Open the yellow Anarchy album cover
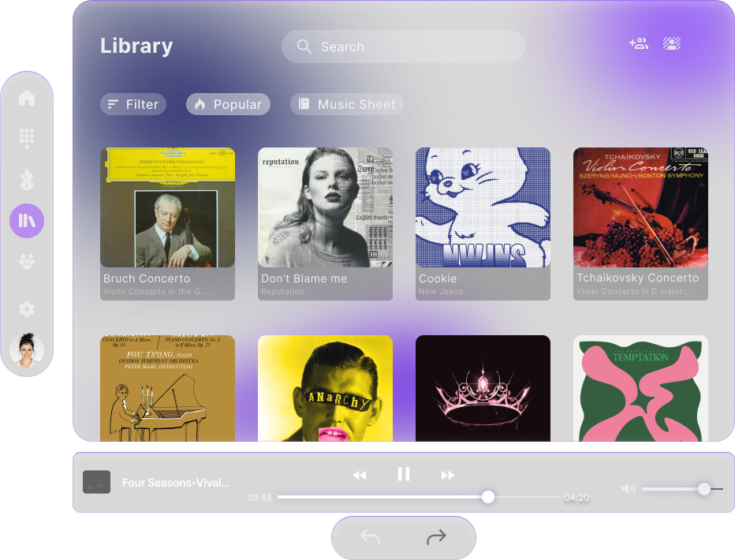 326,388
